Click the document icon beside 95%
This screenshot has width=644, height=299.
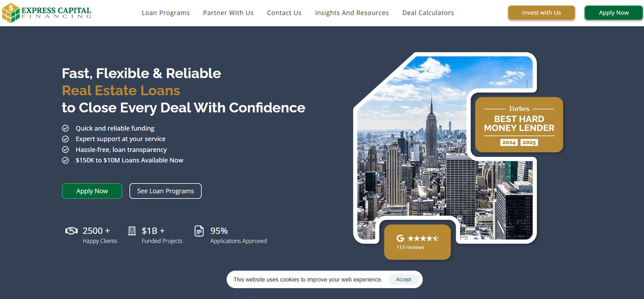pos(199,231)
